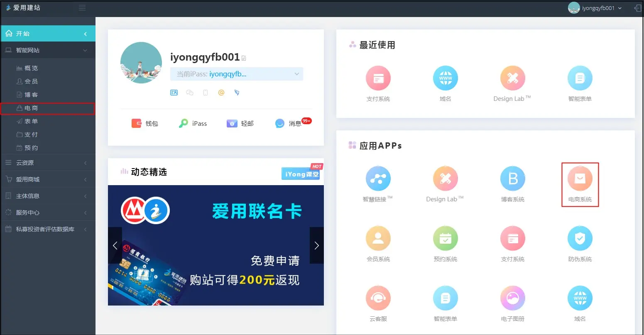Open the 博客系统 app icon

pyautogui.click(x=512, y=179)
